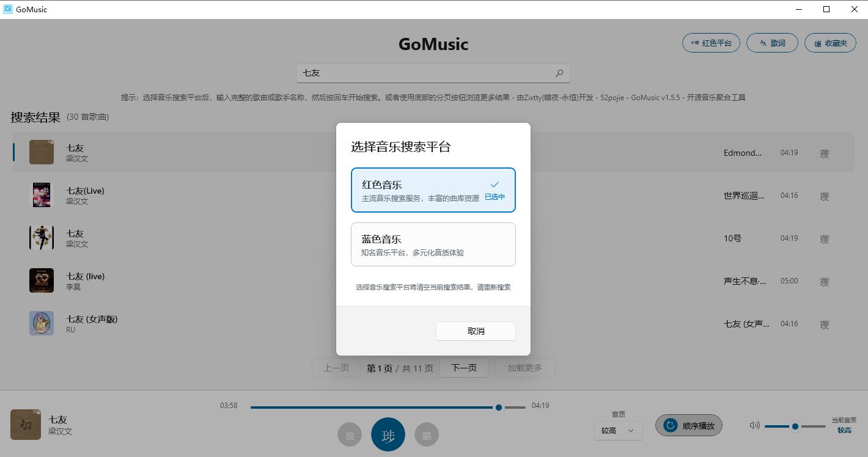This screenshot has height=457, width=868.
Task: Open the 歌词 lyrics panel
Action: coord(772,43)
